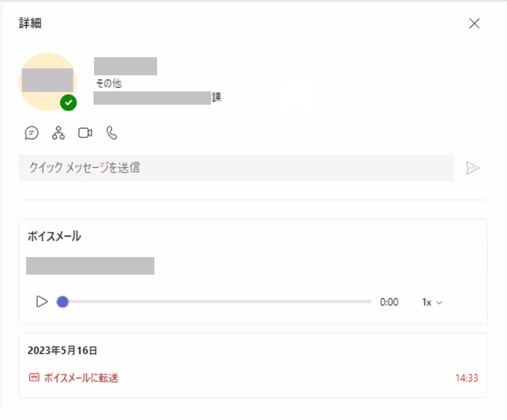Select the ボイスメールに転送 call entry
The height and width of the screenshot is (420, 507).
tap(253, 378)
